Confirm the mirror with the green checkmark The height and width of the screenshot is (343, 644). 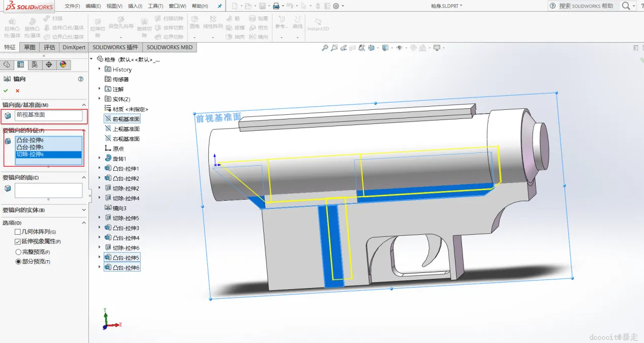point(6,90)
